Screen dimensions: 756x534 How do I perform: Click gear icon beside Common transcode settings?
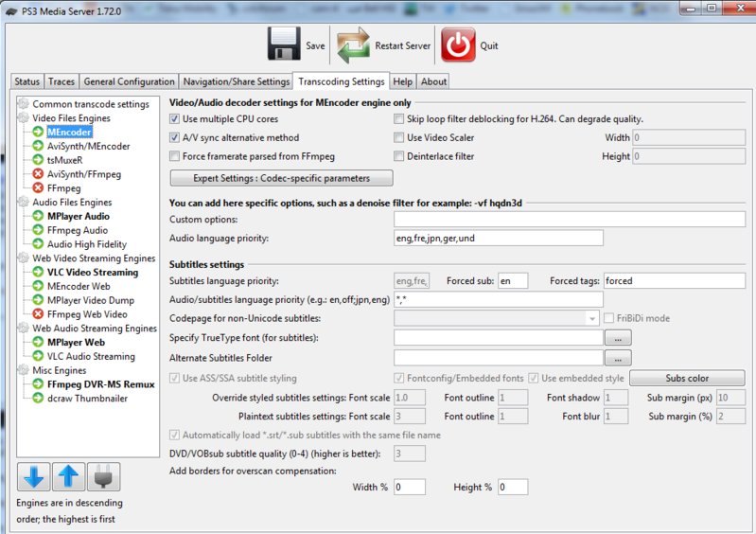(x=23, y=103)
